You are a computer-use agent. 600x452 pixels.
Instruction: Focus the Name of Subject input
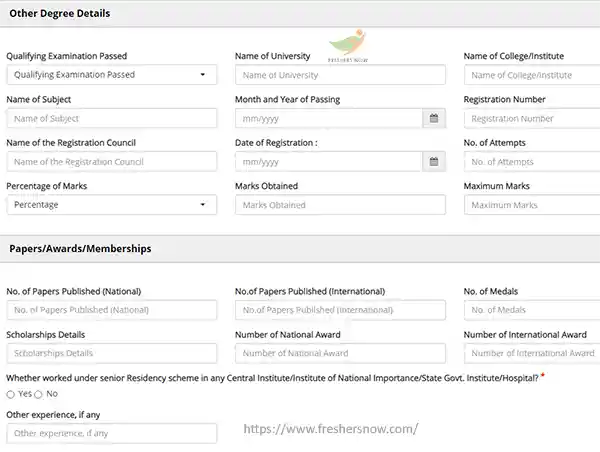(x=112, y=118)
